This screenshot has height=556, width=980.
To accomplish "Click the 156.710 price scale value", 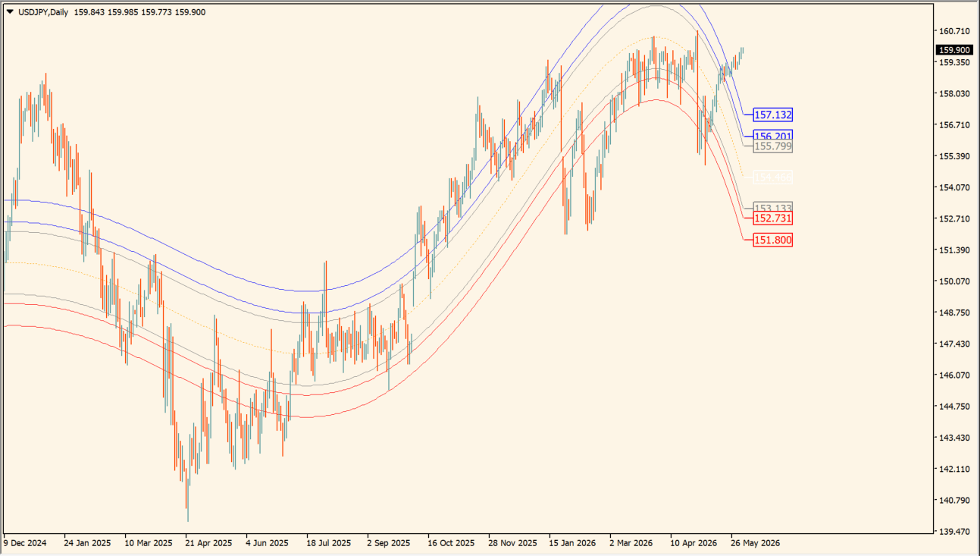I will pos(954,125).
